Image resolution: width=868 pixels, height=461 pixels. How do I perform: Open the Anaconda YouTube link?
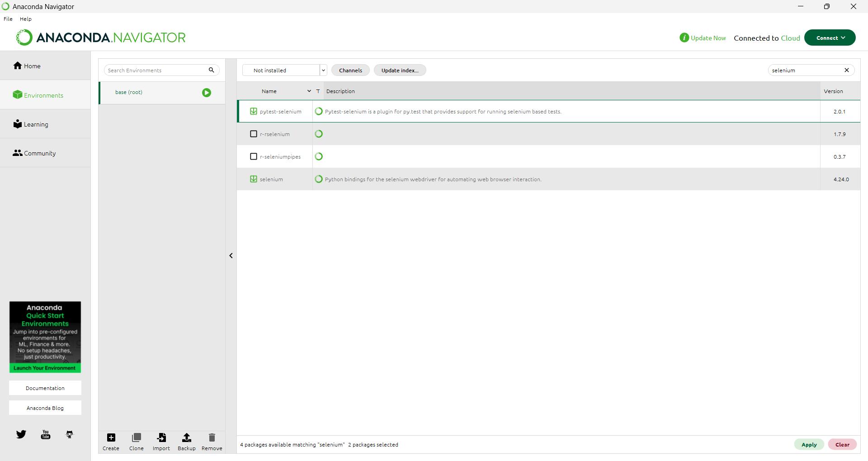tap(46, 434)
